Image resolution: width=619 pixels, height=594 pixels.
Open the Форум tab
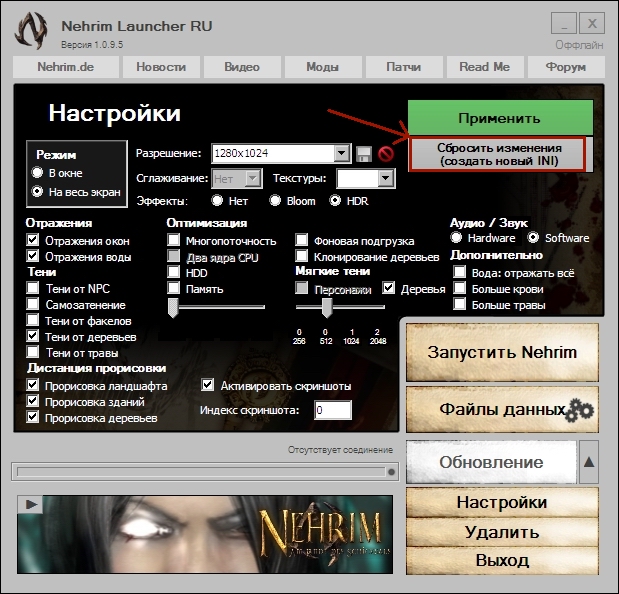click(x=566, y=67)
